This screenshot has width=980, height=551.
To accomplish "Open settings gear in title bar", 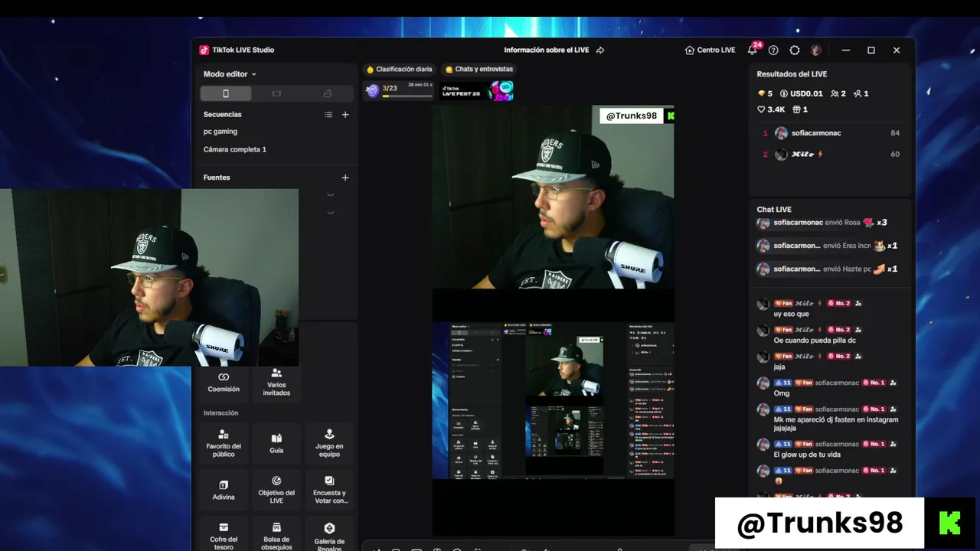I will [x=795, y=50].
